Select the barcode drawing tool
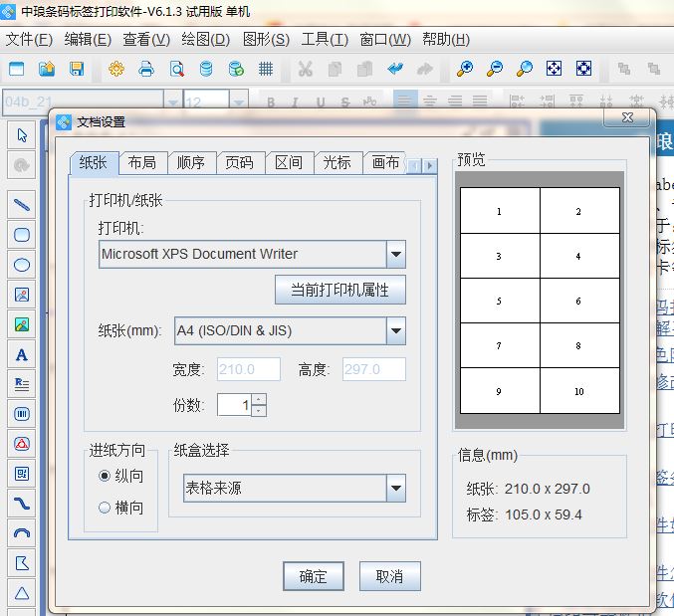 (22, 414)
